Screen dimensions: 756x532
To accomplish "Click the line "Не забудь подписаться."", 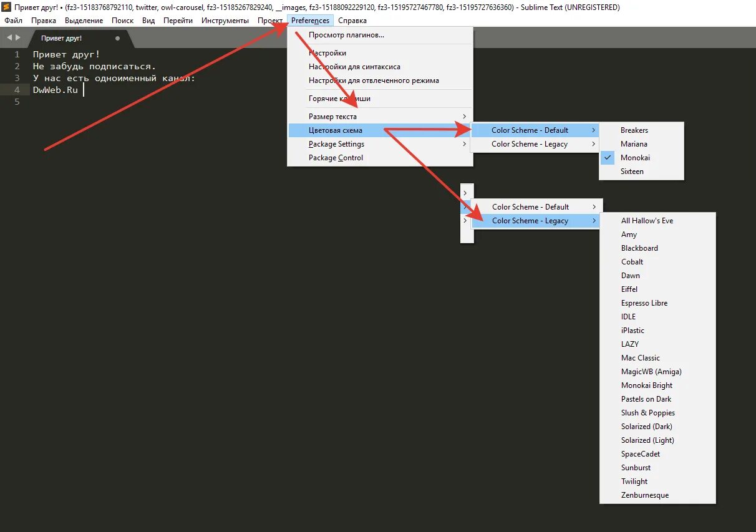I will (x=95, y=67).
